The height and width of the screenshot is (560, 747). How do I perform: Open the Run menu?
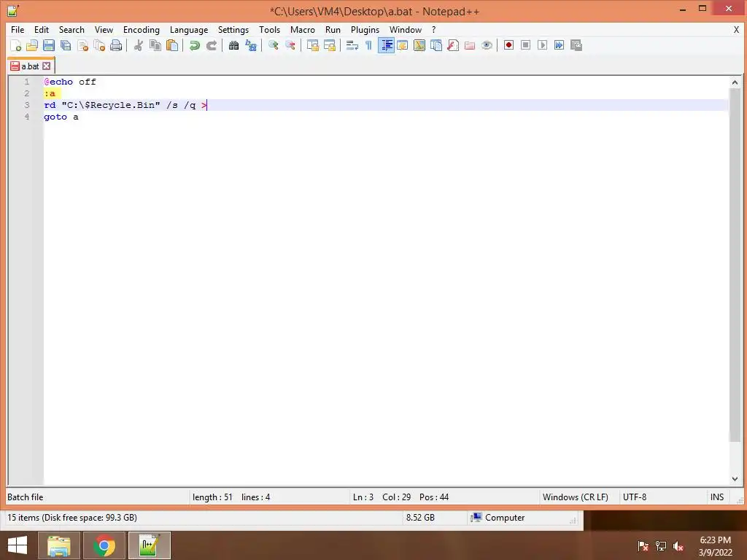click(x=333, y=29)
